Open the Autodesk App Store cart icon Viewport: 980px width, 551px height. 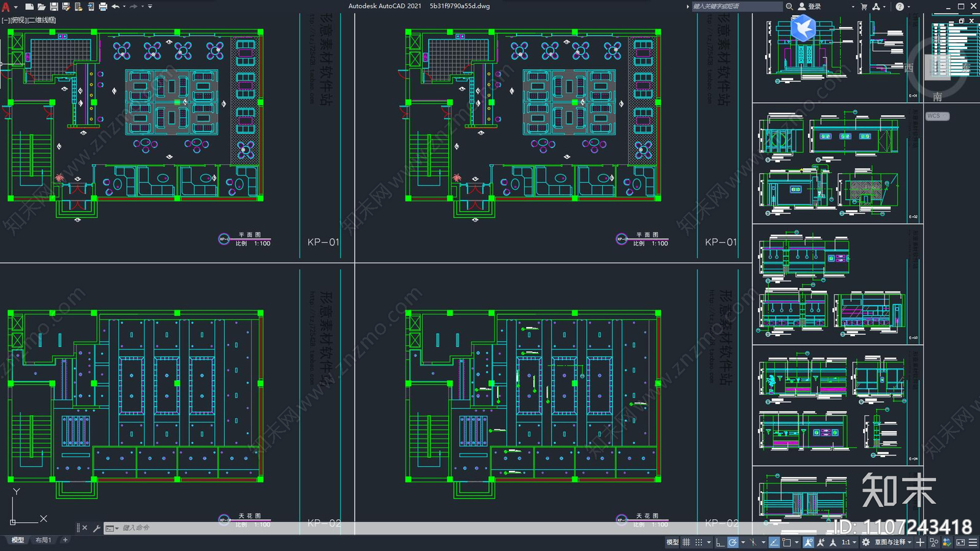(864, 6)
